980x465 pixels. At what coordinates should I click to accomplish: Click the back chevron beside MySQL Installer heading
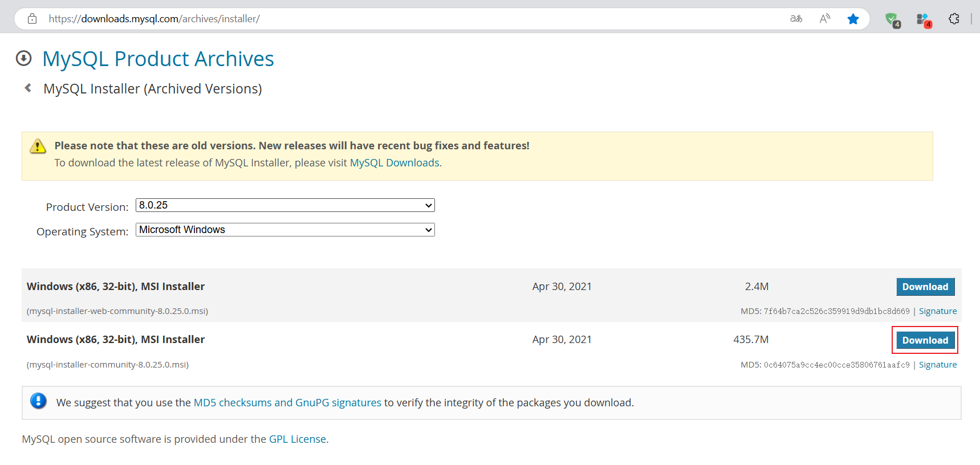click(28, 88)
